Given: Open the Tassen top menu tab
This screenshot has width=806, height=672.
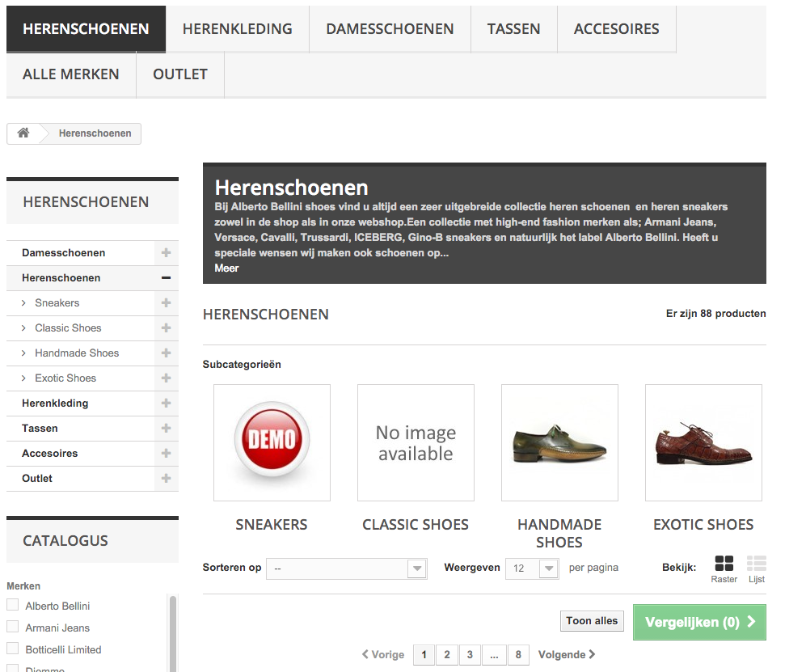Looking at the screenshot, I should tap(513, 29).
